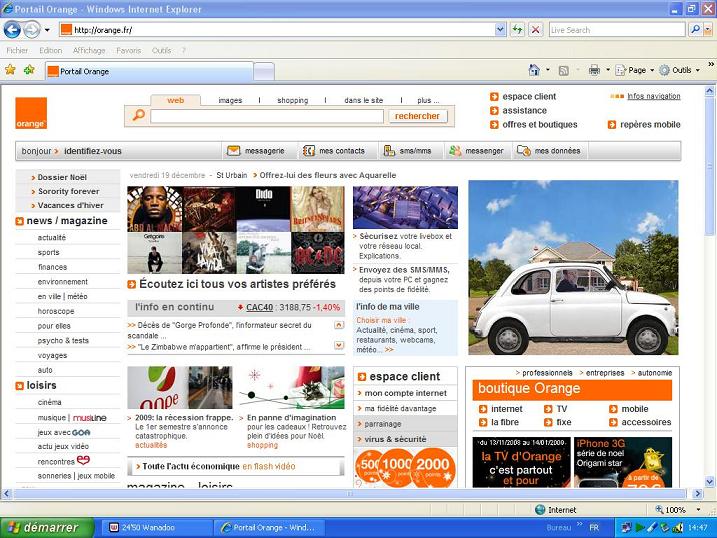
Task: Expand the command bar overflow chevron
Action: (x=711, y=64)
